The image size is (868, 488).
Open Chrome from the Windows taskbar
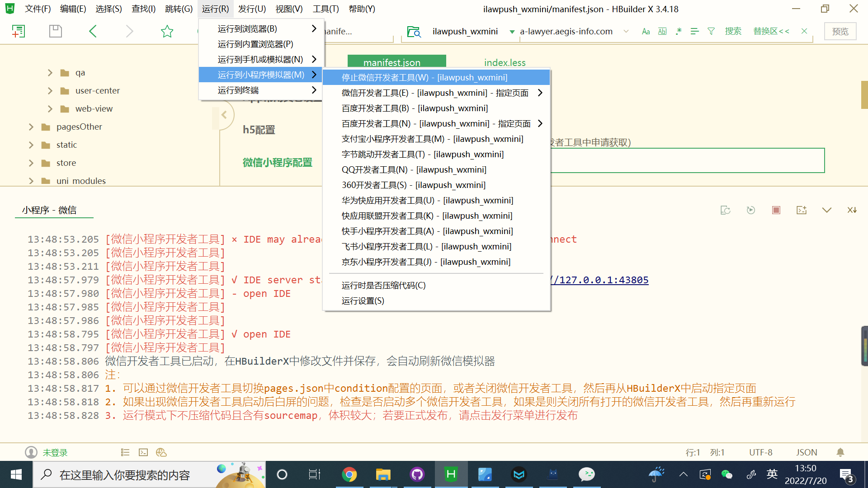349,474
